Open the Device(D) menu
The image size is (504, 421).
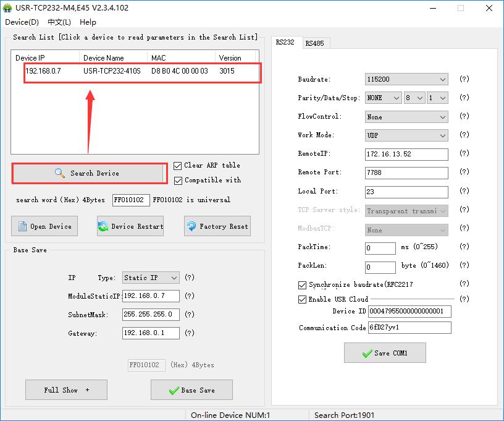(x=22, y=22)
